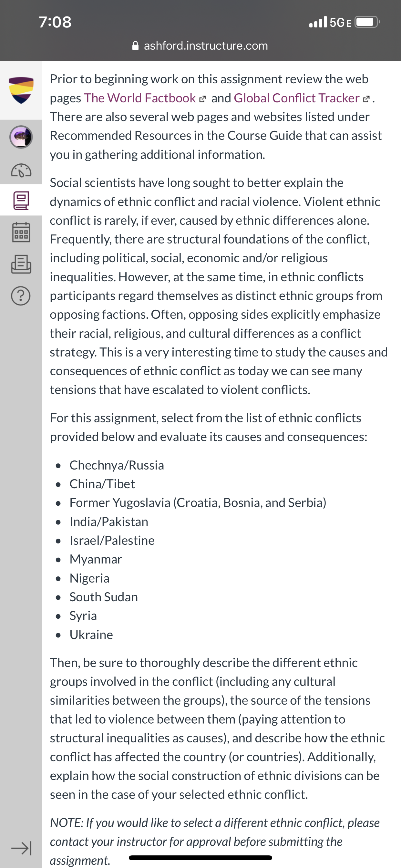
Task: Tap the external link icon after Tracker
Action: pyautogui.click(x=366, y=99)
